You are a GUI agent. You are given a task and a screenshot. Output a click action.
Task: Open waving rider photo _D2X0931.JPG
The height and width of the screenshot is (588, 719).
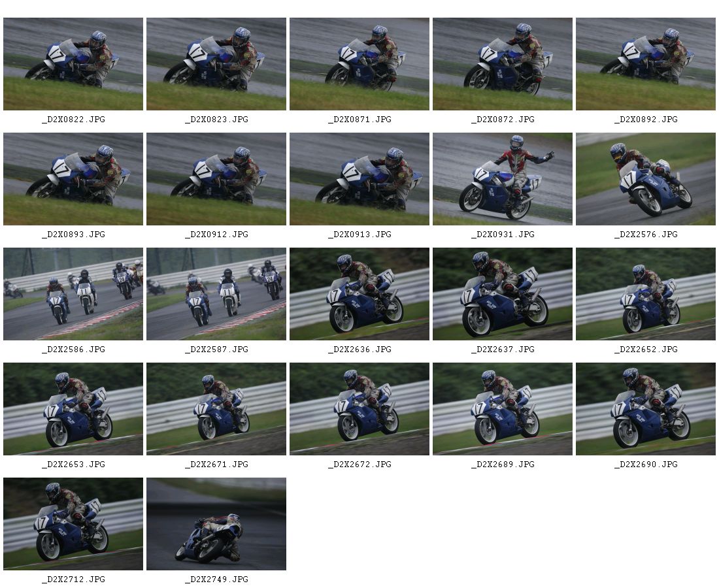tap(503, 179)
